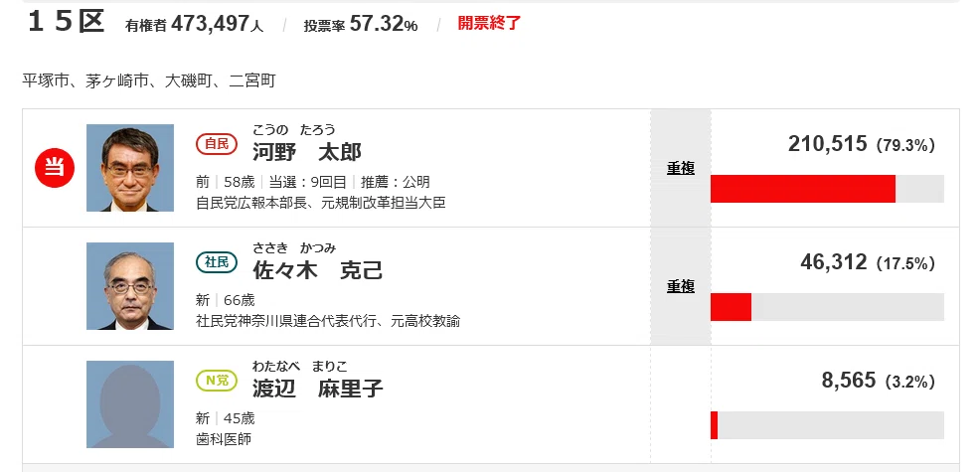Image resolution: width=980 pixels, height=472 pixels.
Task: Open 河野太郎's candidate photo
Action: point(130,168)
